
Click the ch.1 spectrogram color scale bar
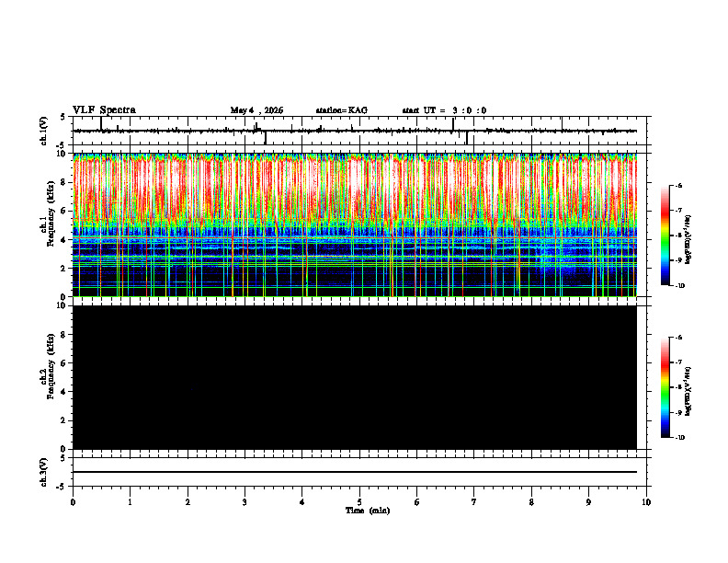click(x=665, y=236)
